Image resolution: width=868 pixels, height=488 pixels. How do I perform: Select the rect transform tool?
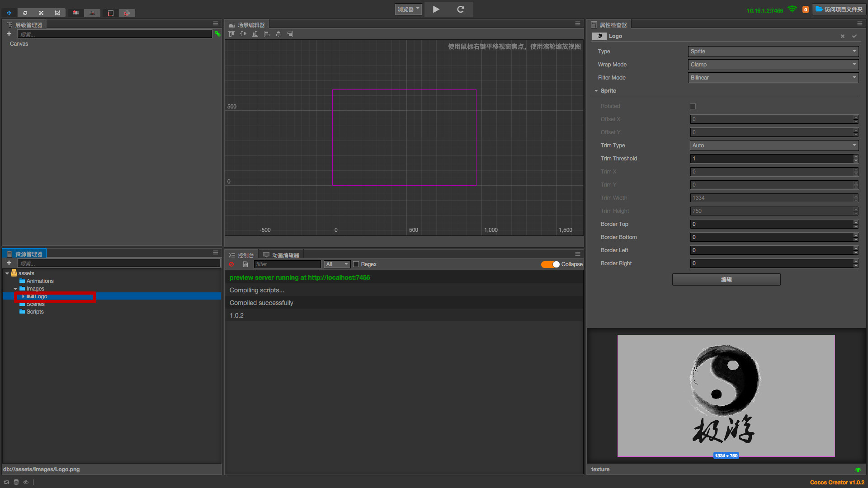57,13
